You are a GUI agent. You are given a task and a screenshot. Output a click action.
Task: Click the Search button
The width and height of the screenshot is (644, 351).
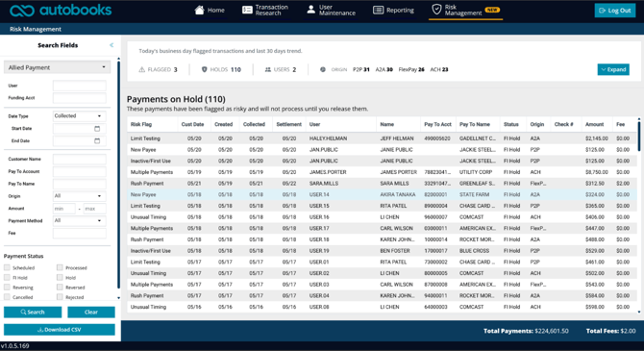33,312
